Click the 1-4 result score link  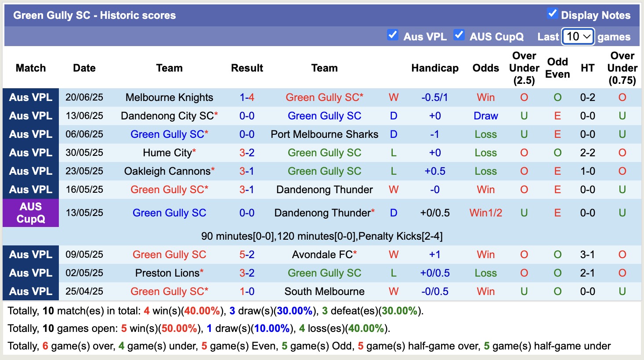point(247,97)
